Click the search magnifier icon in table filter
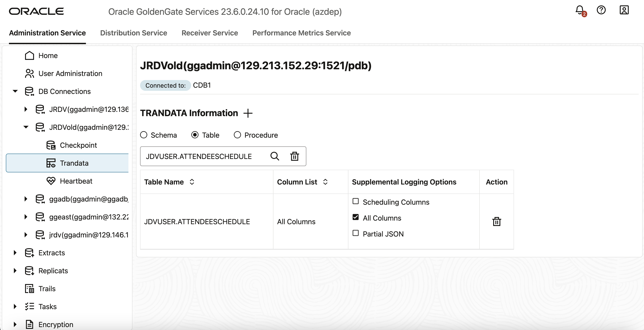 click(x=275, y=156)
